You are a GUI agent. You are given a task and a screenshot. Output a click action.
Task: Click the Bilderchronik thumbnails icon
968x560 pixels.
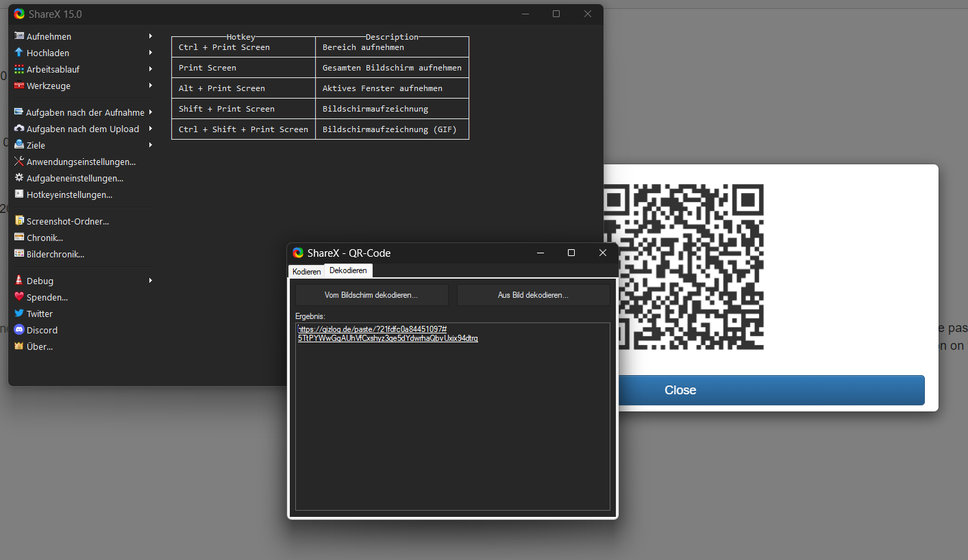pos(19,254)
